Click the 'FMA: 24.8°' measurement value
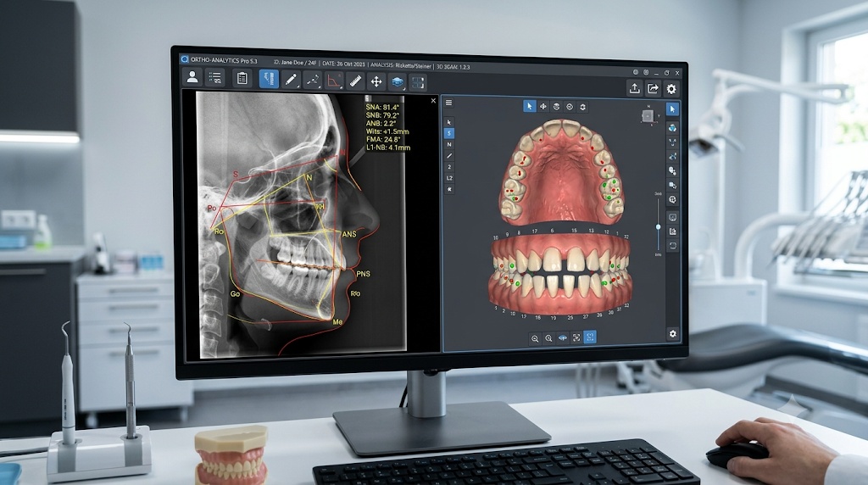This screenshot has height=485, width=868. pyautogui.click(x=382, y=140)
